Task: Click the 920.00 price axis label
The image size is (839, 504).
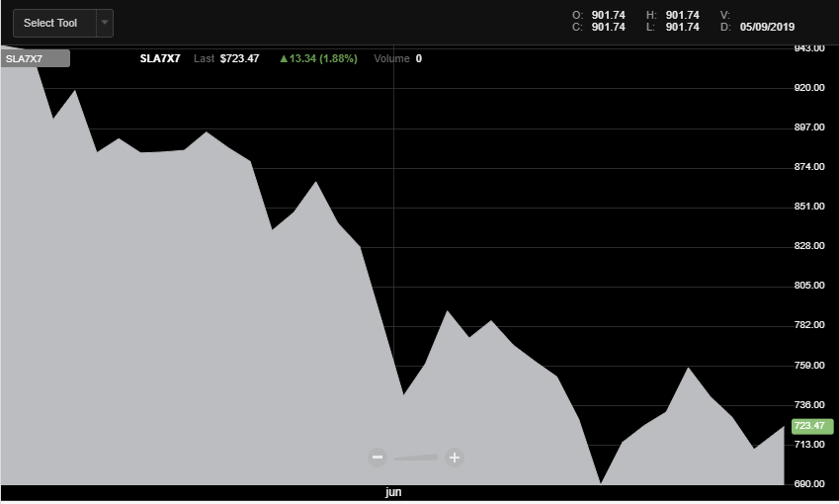Action: (809, 88)
